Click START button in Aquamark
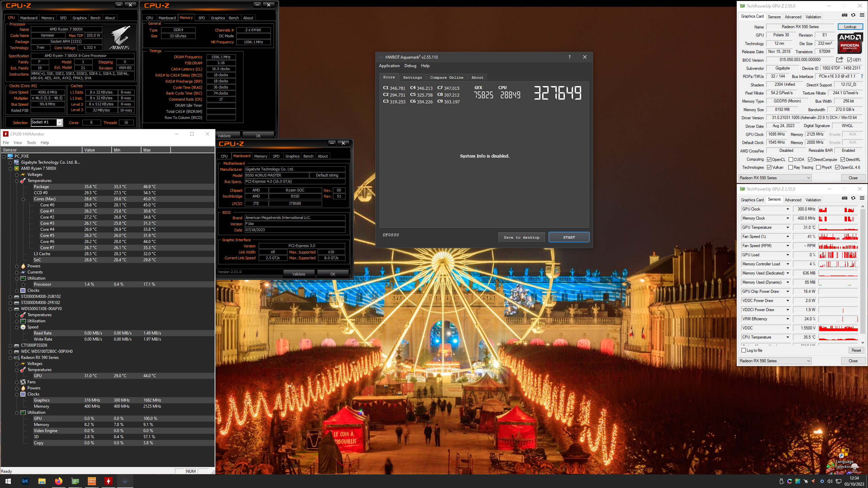 tap(569, 237)
